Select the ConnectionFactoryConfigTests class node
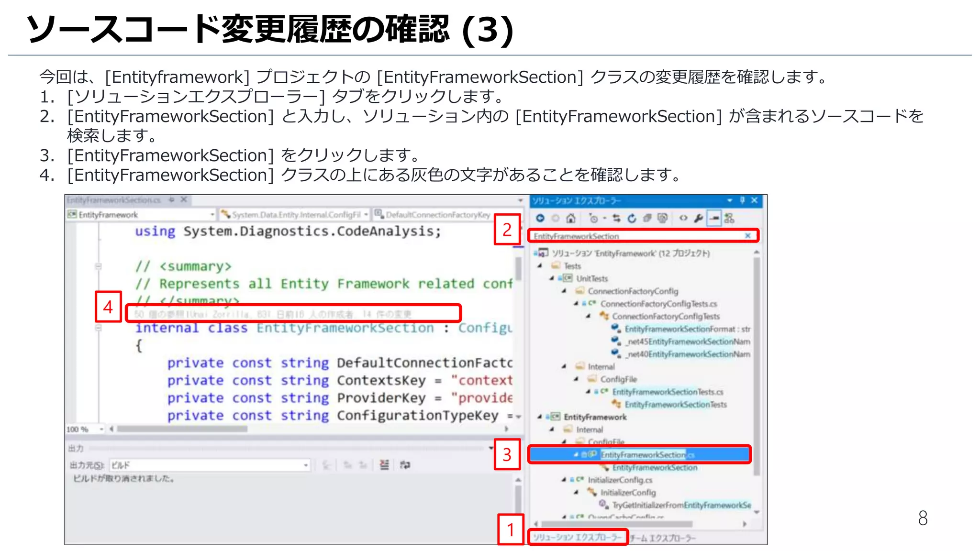Image resolution: width=980 pixels, height=551 pixels. click(666, 316)
